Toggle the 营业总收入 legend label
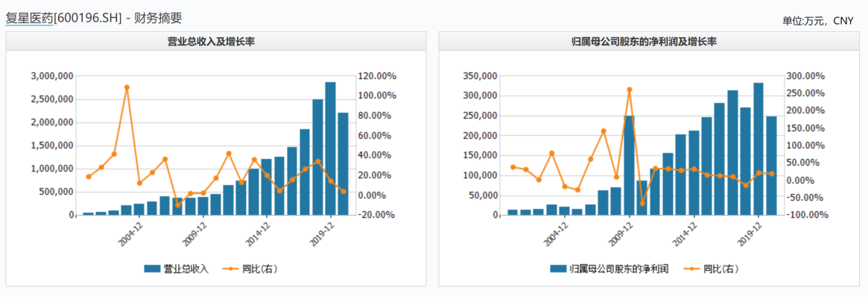 186,269
